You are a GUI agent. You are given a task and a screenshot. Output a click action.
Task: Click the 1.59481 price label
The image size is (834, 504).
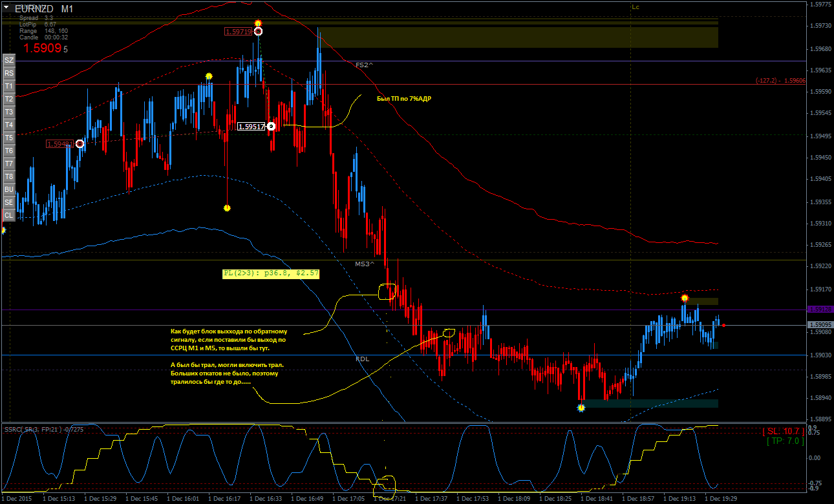point(60,143)
